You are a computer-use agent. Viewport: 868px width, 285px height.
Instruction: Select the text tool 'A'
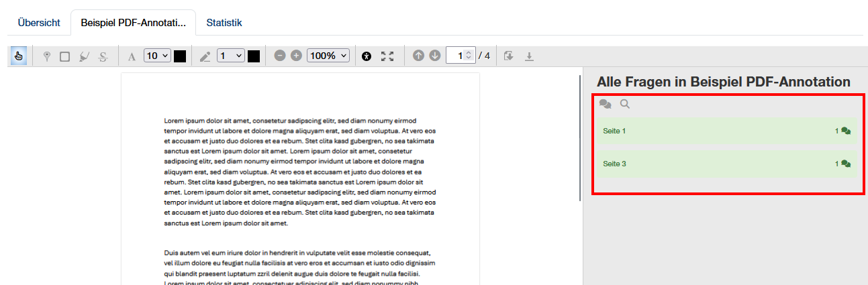click(x=132, y=56)
